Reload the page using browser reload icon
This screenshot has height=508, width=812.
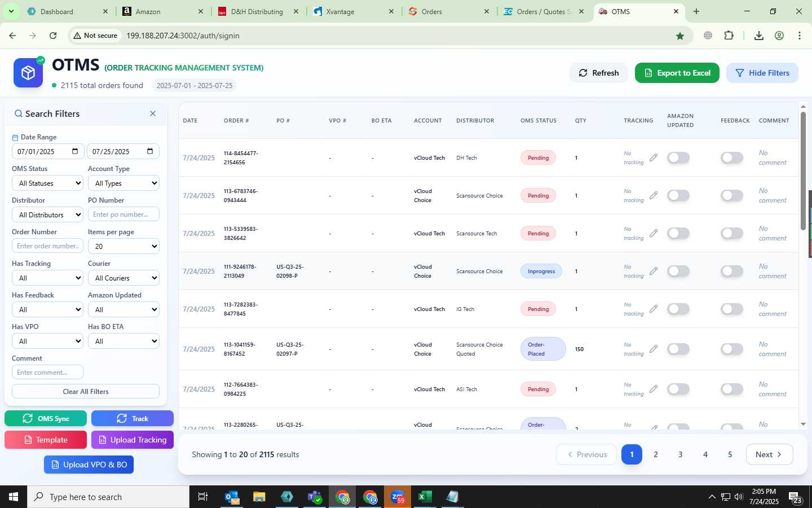(53, 36)
